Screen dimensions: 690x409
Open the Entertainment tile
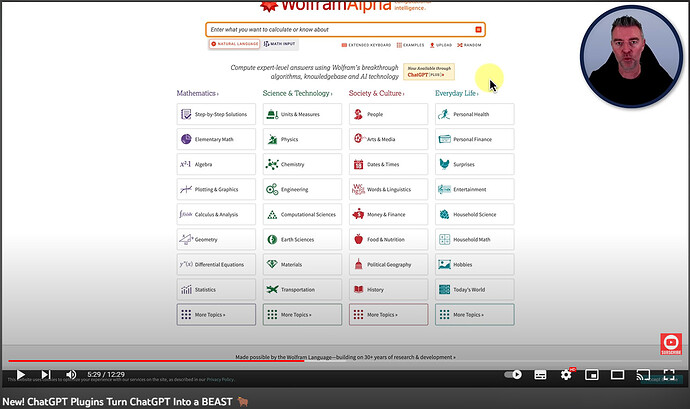[x=475, y=190]
